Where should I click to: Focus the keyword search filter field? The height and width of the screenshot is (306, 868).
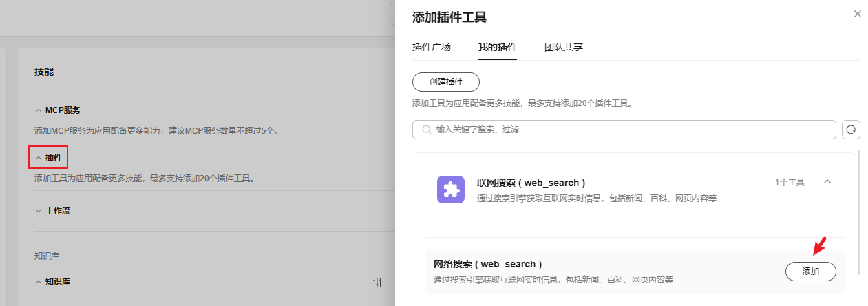tap(633, 130)
